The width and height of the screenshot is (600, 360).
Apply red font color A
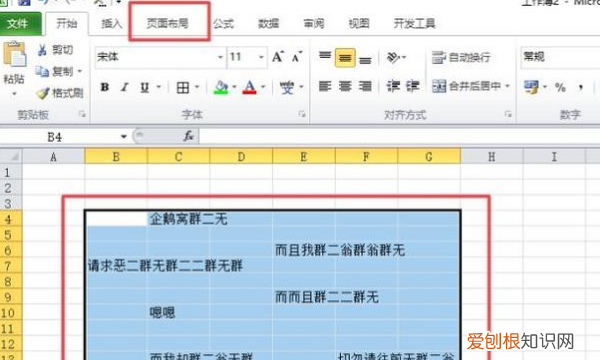[x=249, y=88]
